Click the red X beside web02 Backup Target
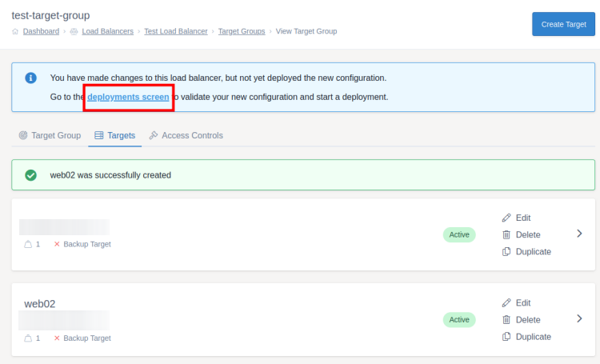The image size is (600, 364). coord(57,338)
